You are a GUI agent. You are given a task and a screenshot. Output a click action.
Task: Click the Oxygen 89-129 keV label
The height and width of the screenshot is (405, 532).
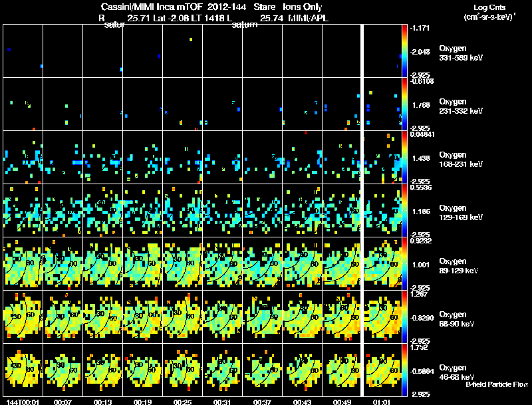[459, 266]
